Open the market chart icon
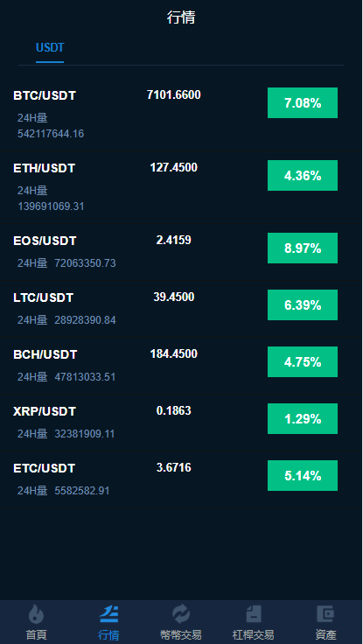The height and width of the screenshot is (644, 363). (x=108, y=614)
